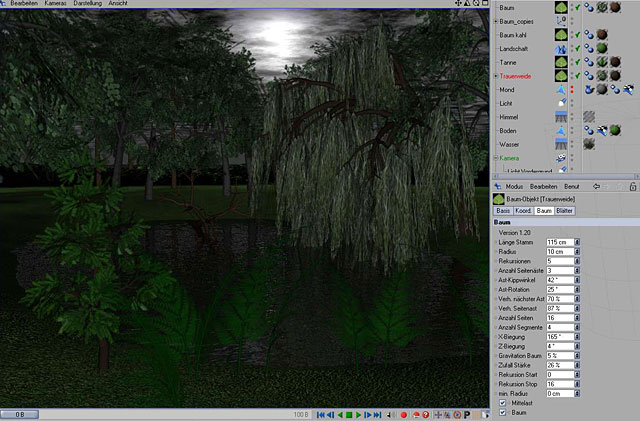640x421 pixels.
Task: Click the viewport move icon at top right
Action: click(458, 3)
